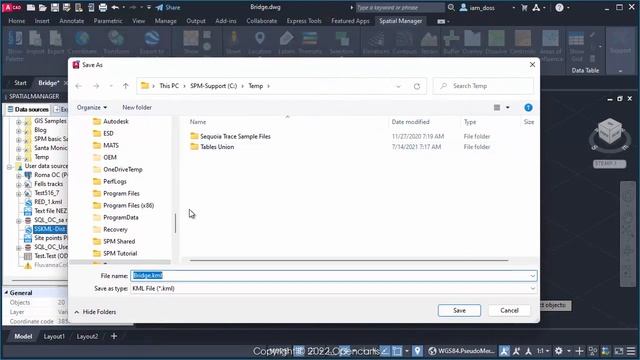Collapse the User data sources node
The image size is (640, 360).
pos(9,167)
